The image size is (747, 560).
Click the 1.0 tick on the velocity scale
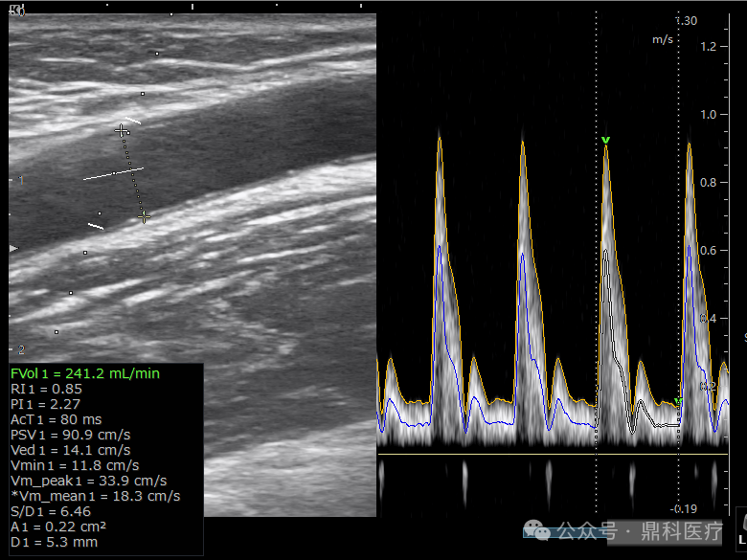(x=708, y=114)
